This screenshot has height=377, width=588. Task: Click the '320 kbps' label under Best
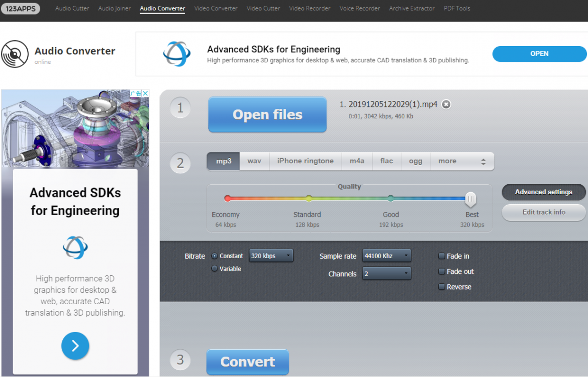pos(472,225)
